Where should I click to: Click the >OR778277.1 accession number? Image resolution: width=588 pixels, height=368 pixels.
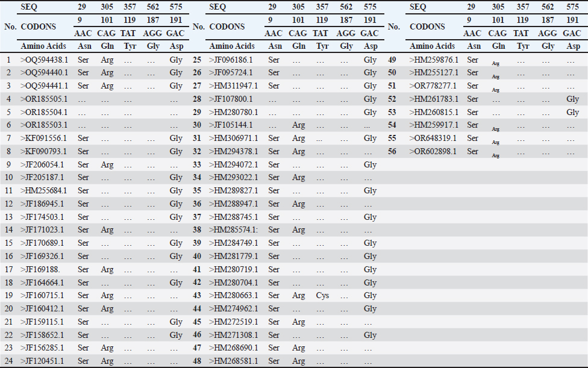point(433,86)
